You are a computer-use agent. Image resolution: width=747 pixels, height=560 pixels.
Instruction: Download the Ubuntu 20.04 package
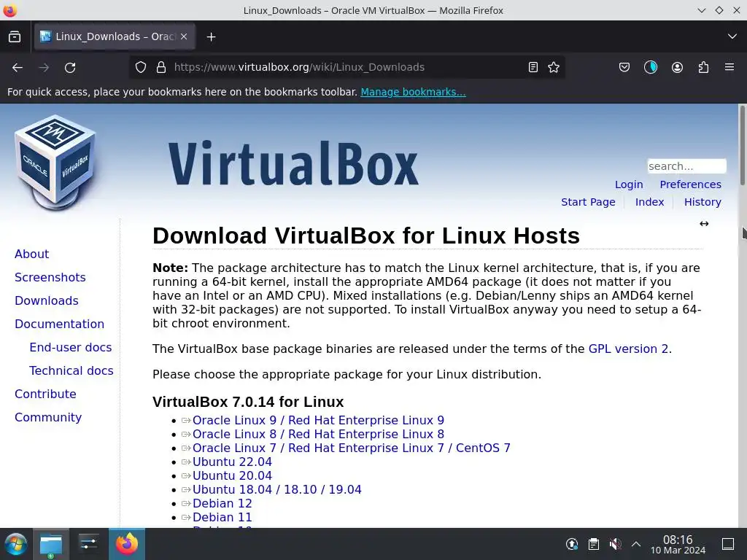[x=232, y=475]
